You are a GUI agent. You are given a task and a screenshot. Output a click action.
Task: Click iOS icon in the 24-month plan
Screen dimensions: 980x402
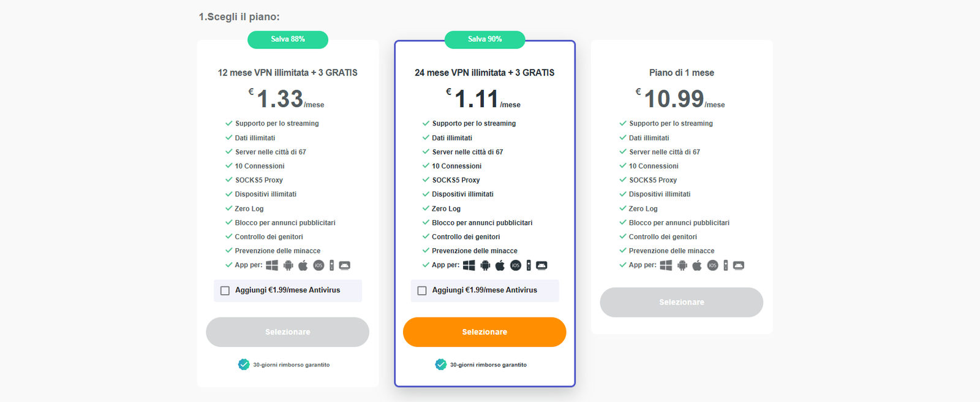click(x=516, y=265)
